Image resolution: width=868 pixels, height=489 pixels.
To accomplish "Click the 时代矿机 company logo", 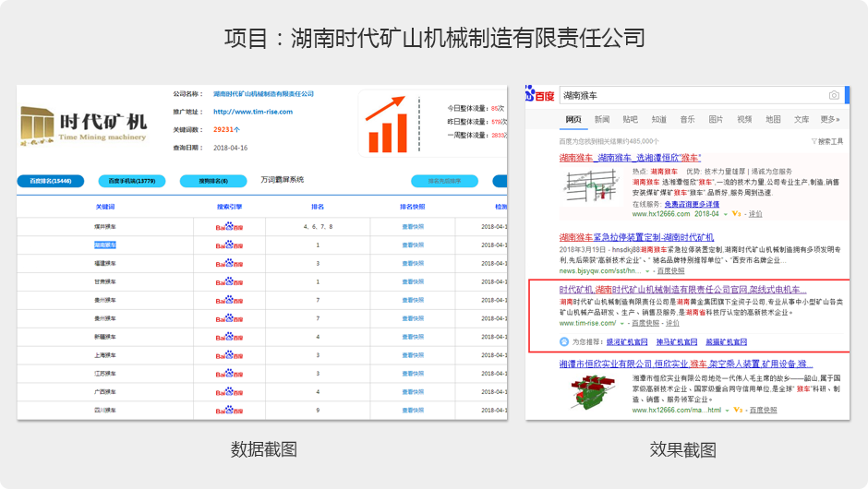I will [84, 126].
